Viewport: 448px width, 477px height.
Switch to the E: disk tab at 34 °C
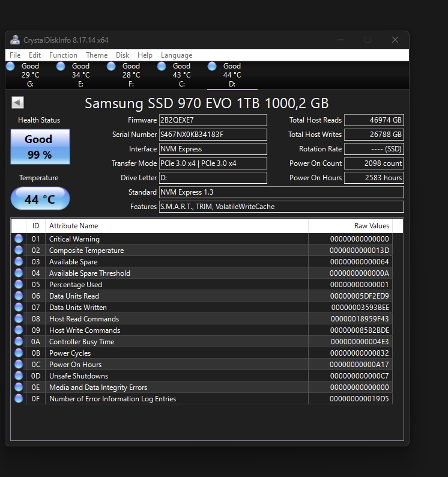[x=80, y=75]
